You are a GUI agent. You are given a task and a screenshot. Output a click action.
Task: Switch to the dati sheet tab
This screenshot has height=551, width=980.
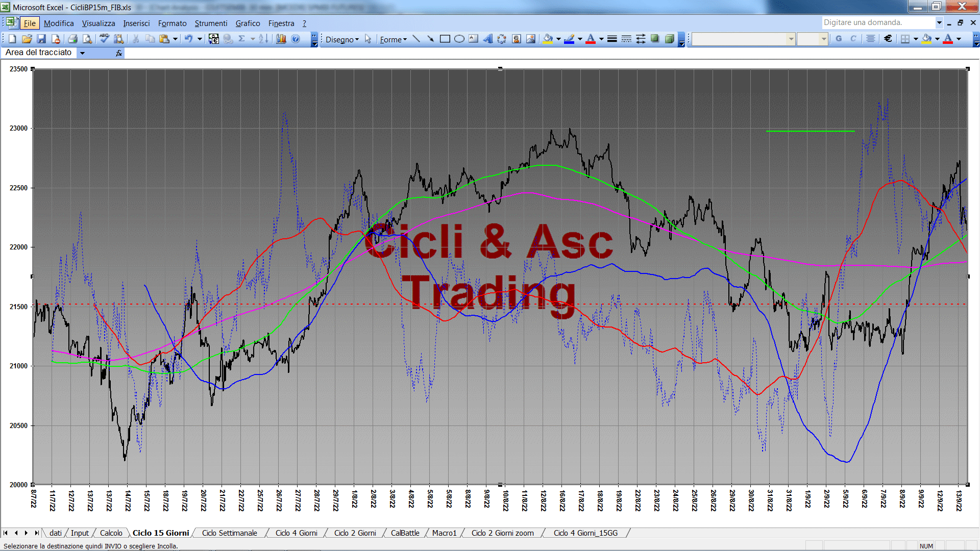56,533
